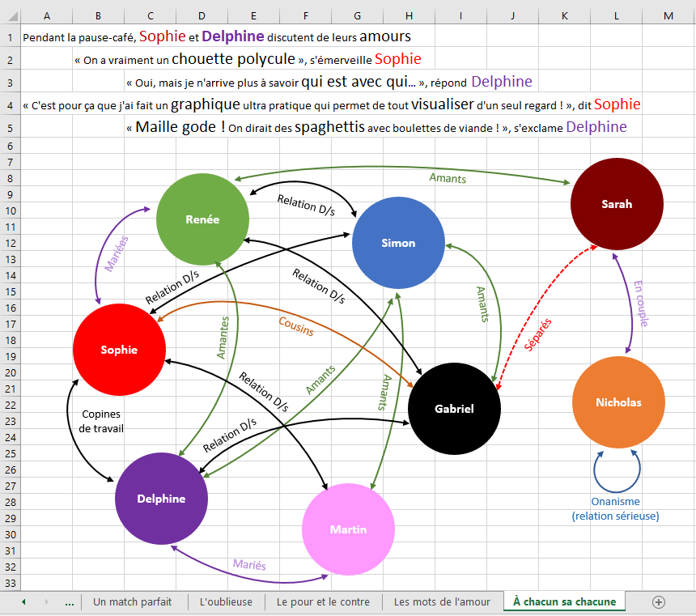
Task: Select the black Gabriel circle
Action: tap(454, 409)
